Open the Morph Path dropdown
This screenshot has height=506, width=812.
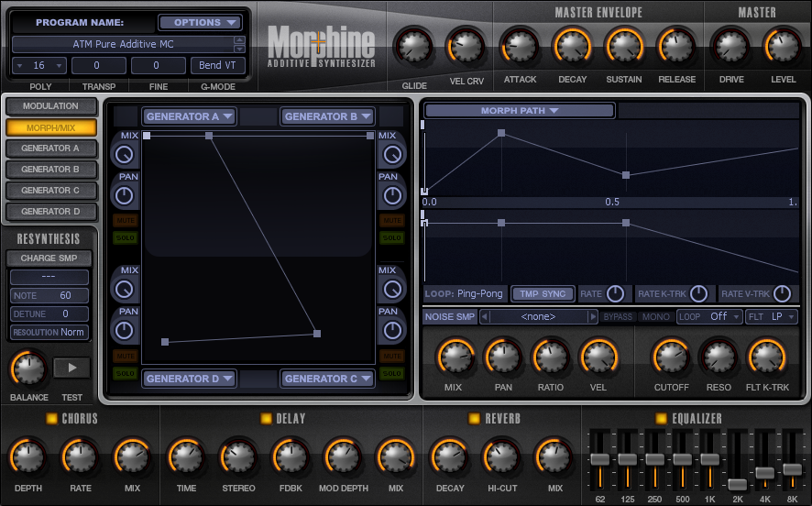point(520,110)
